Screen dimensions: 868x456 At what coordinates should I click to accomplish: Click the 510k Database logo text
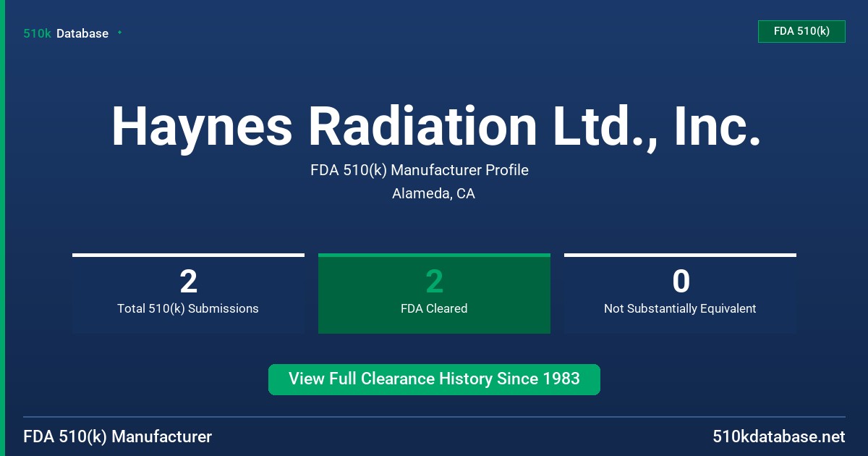tap(66, 33)
